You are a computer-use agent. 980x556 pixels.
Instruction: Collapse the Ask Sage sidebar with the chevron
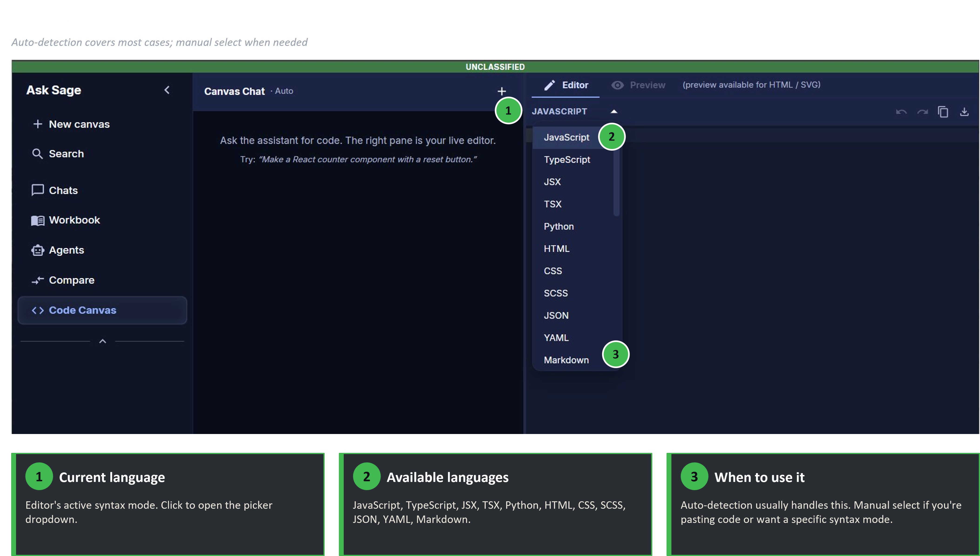(x=167, y=90)
